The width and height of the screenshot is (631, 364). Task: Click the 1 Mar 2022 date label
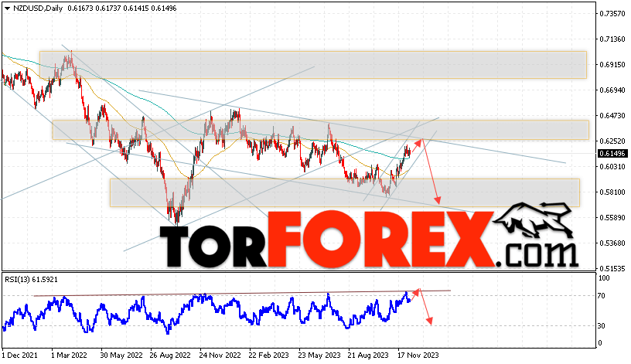(69, 355)
